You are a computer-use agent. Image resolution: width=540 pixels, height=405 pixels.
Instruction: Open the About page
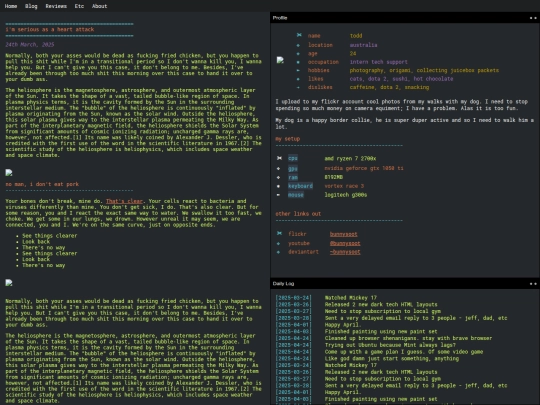click(100, 6)
